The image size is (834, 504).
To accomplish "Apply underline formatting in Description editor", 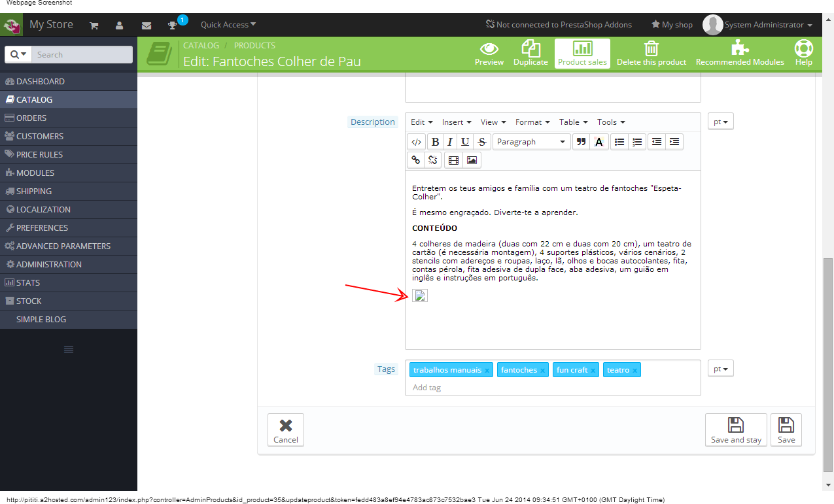I will 465,142.
